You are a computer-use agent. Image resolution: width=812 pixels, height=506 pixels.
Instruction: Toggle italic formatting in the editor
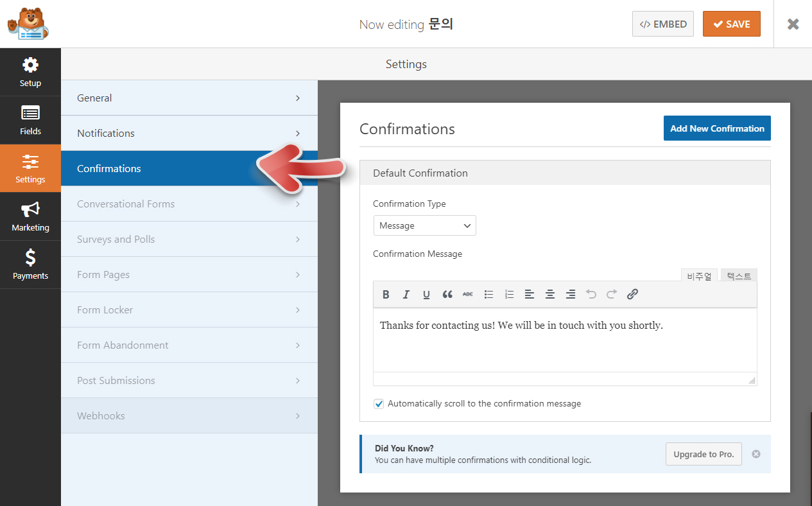[x=406, y=294]
